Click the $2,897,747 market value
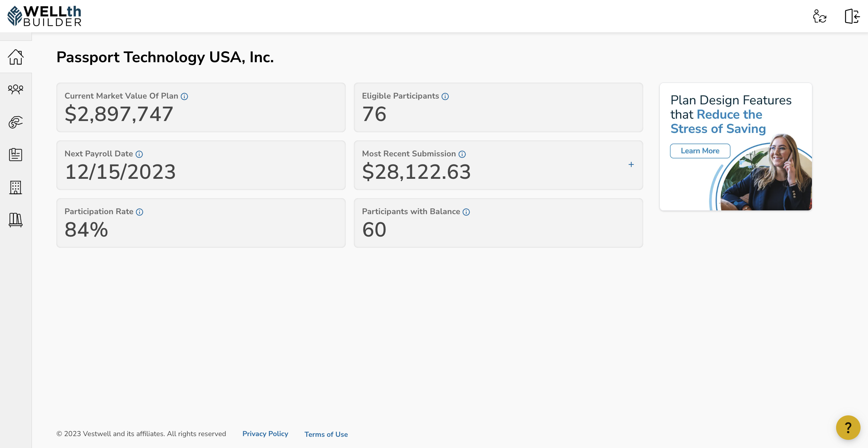This screenshot has width=868, height=448. pyautogui.click(x=119, y=114)
